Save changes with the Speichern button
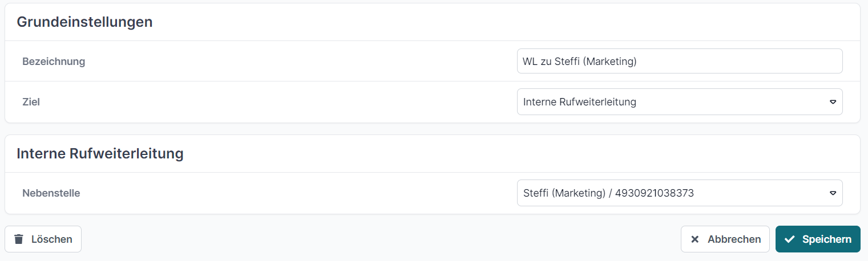The height and width of the screenshot is (261, 868). click(x=817, y=239)
